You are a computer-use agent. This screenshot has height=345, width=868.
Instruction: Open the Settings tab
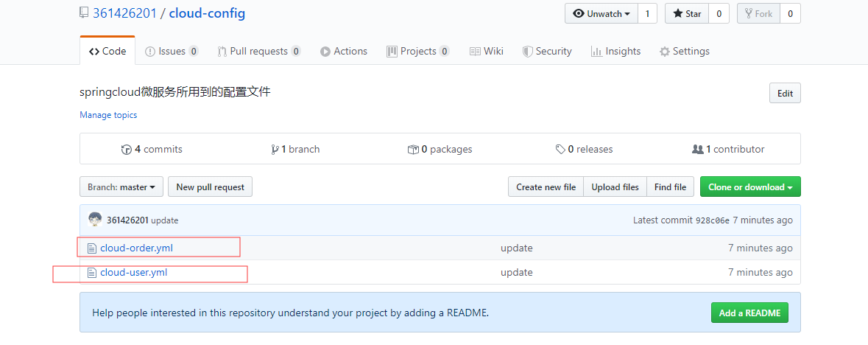tap(684, 51)
